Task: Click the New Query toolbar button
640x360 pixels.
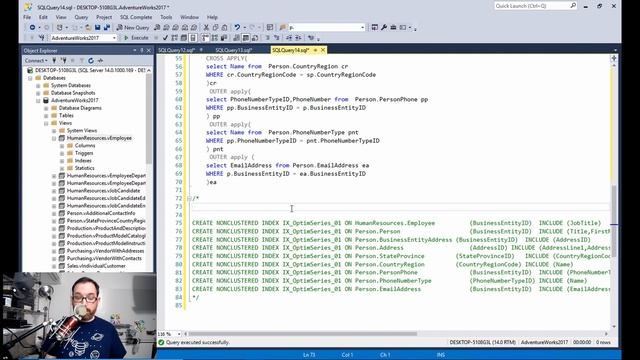Action: click(x=133, y=27)
